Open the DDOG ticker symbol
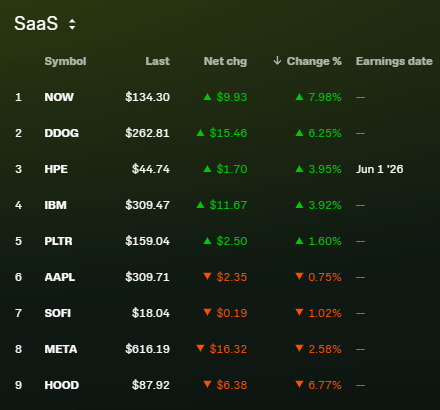440x410 pixels. point(62,133)
